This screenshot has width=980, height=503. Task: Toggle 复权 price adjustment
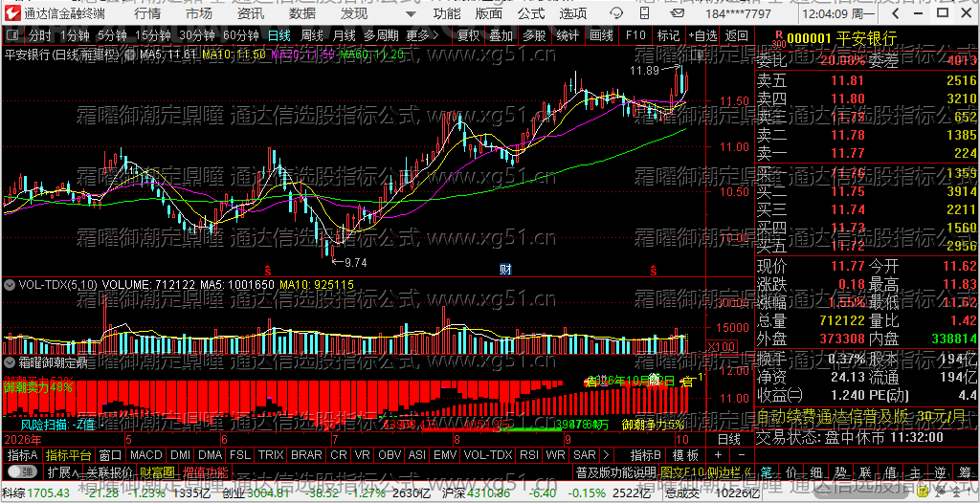[468, 36]
